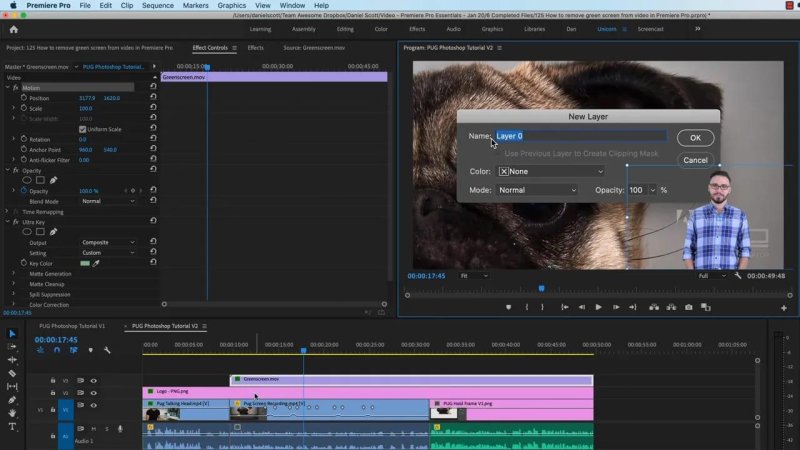Screen dimensions: 800x450
Task: Select the Razor tool
Action: [12, 373]
